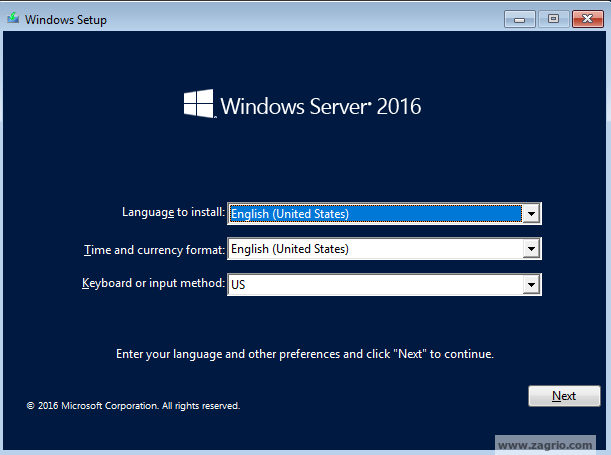Viewport: 611px width, 455px height.
Task: Click the '2016 Microsoft Corporation' copyright text
Action: point(133,406)
